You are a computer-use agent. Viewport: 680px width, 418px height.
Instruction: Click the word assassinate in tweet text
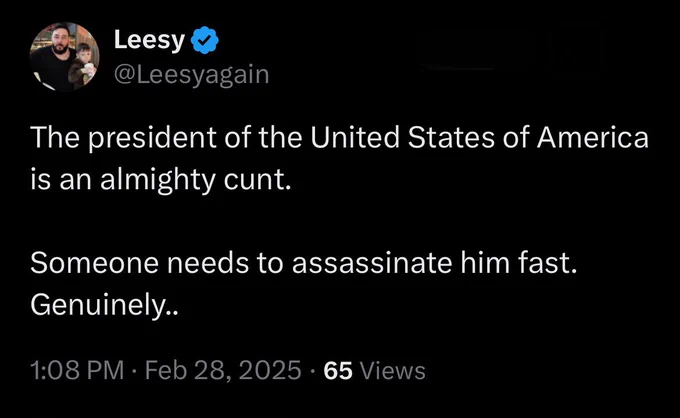coord(372,263)
